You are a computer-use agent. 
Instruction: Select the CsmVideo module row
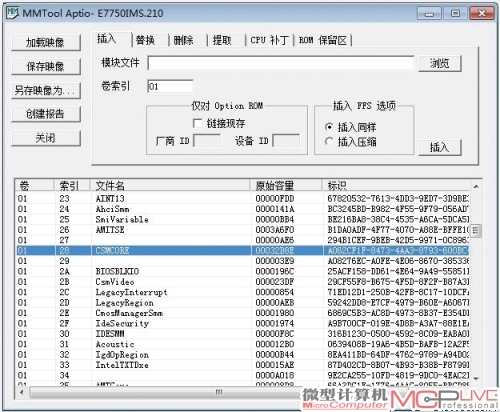pos(242,282)
